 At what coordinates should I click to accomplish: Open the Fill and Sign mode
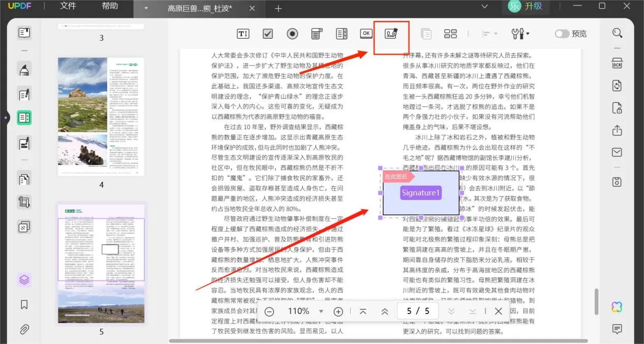point(24,144)
